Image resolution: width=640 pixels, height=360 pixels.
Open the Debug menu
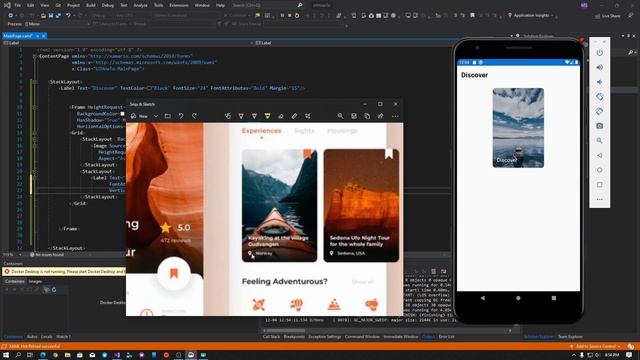(x=108, y=5)
